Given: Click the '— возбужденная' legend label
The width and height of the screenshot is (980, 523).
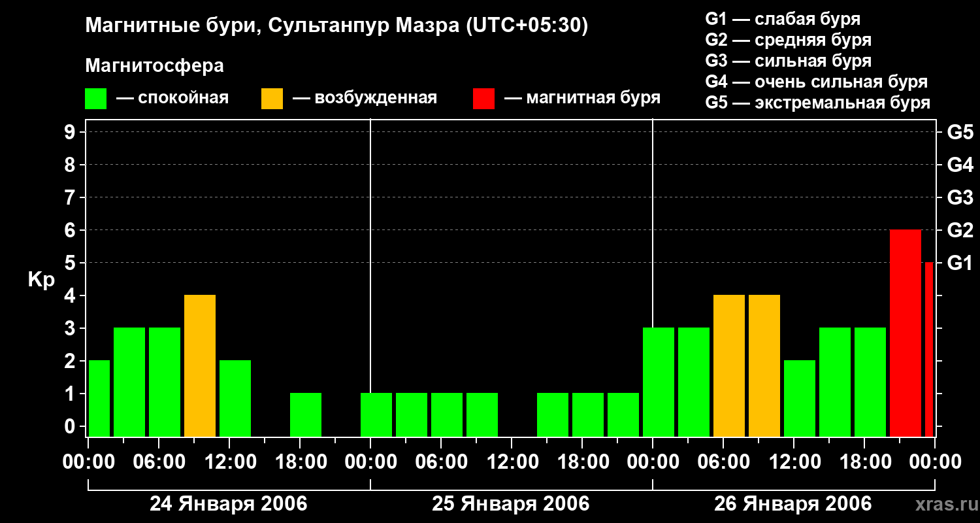Looking at the screenshot, I should coord(365,99).
